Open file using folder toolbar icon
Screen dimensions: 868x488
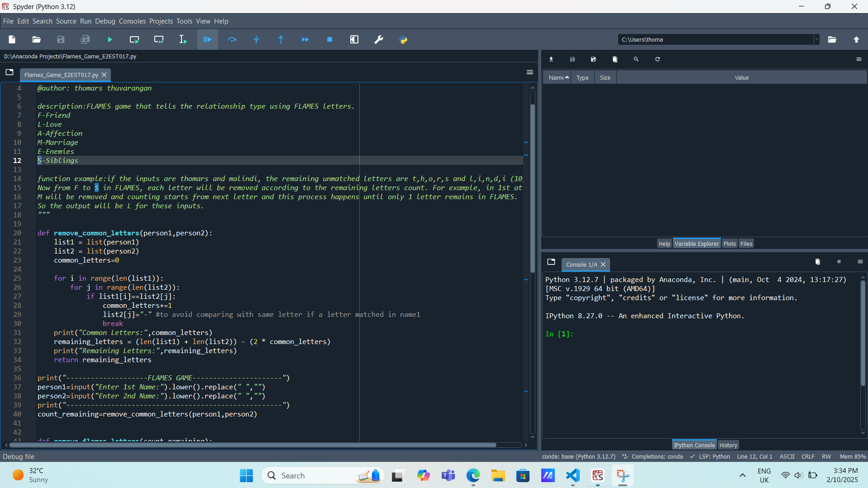pos(37,40)
